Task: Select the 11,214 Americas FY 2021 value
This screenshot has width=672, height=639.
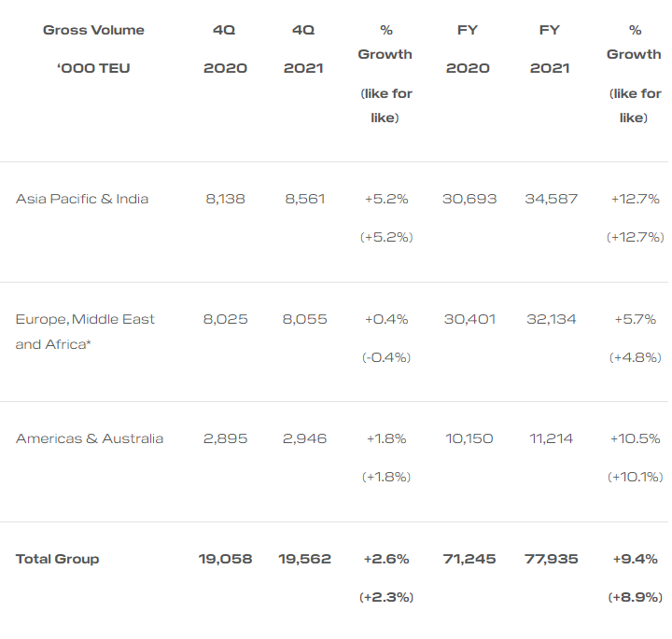Action: [552, 438]
